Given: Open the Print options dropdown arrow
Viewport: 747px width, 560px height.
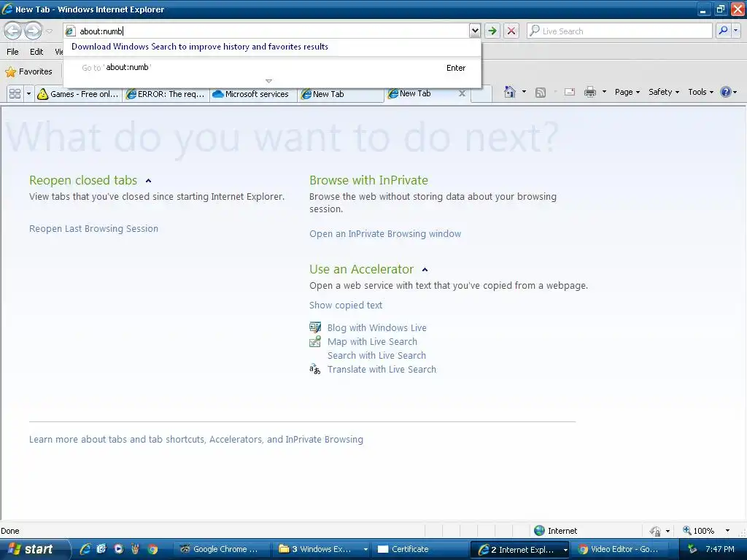Looking at the screenshot, I should point(604,92).
